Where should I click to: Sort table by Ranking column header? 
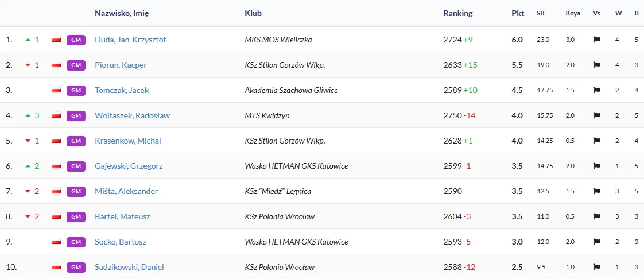tap(458, 13)
